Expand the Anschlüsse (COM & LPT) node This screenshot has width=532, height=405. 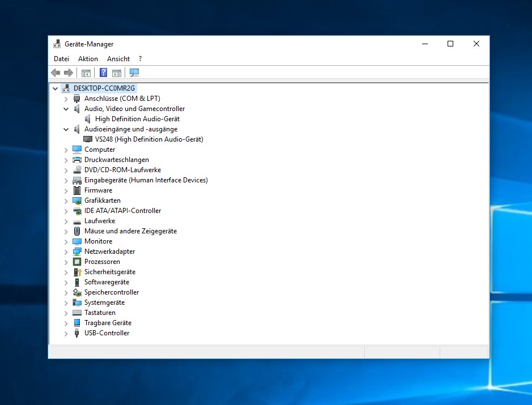coord(66,99)
